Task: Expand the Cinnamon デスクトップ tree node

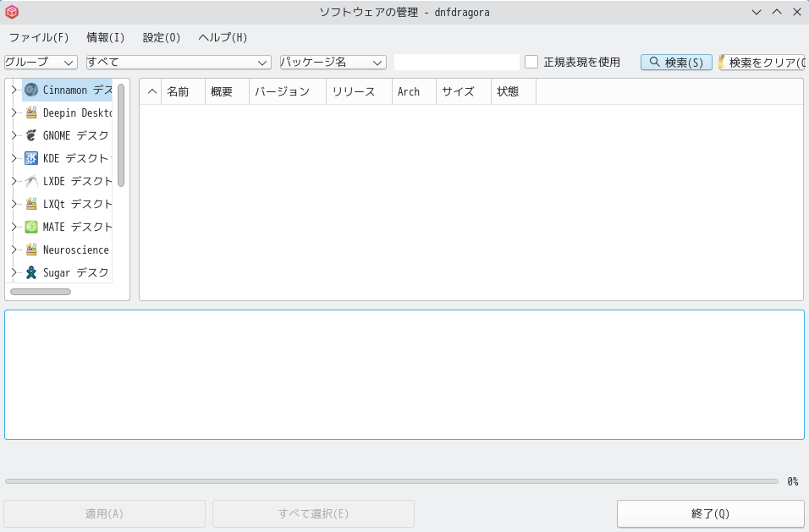Action: click(14, 90)
